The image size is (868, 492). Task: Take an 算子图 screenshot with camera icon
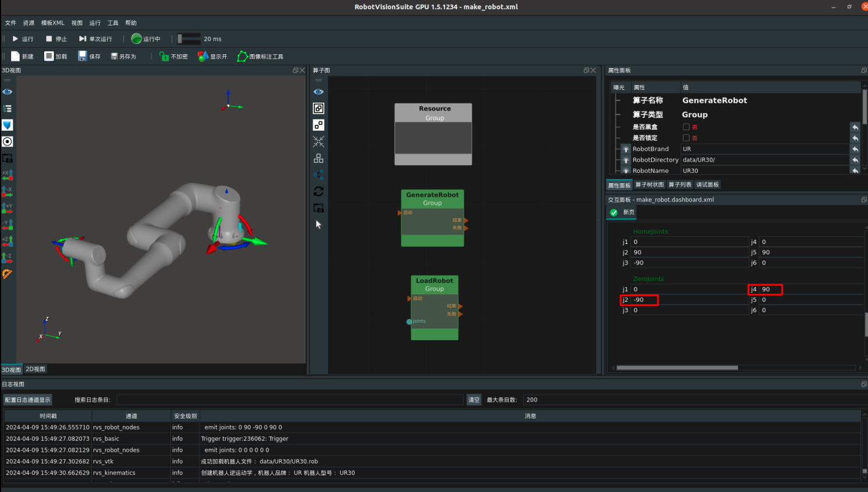pos(318,208)
